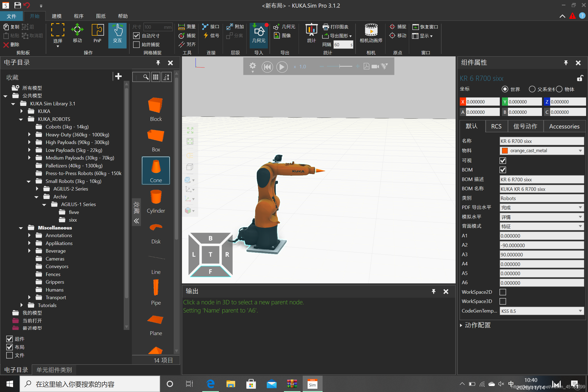Image resolution: width=588 pixels, height=392 pixels.
Task: Add a new collection with plus
Action: (118, 76)
